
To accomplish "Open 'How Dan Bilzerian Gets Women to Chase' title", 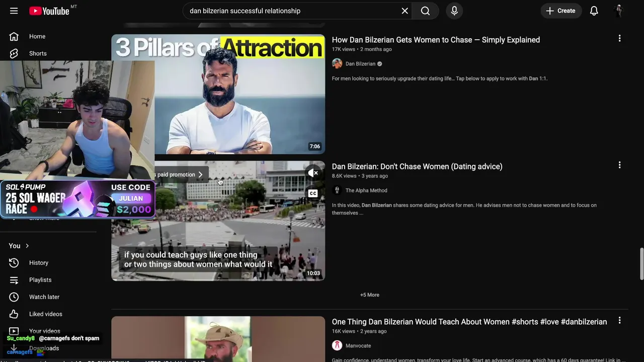I will coord(436,40).
